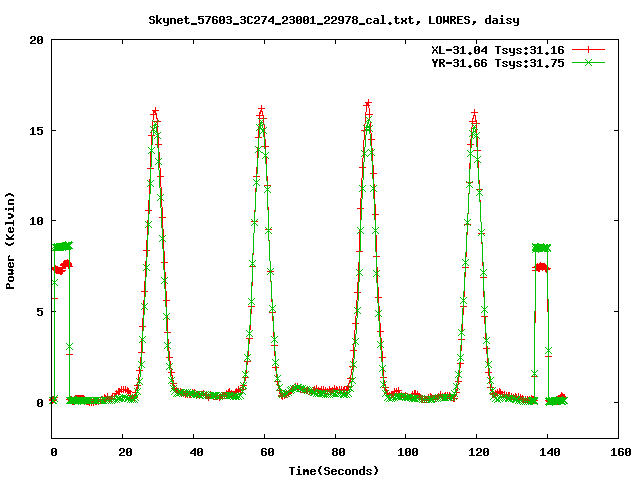Click the peak of the fourth pulse near 120 seconds
The width and height of the screenshot is (640, 480).
(474, 113)
